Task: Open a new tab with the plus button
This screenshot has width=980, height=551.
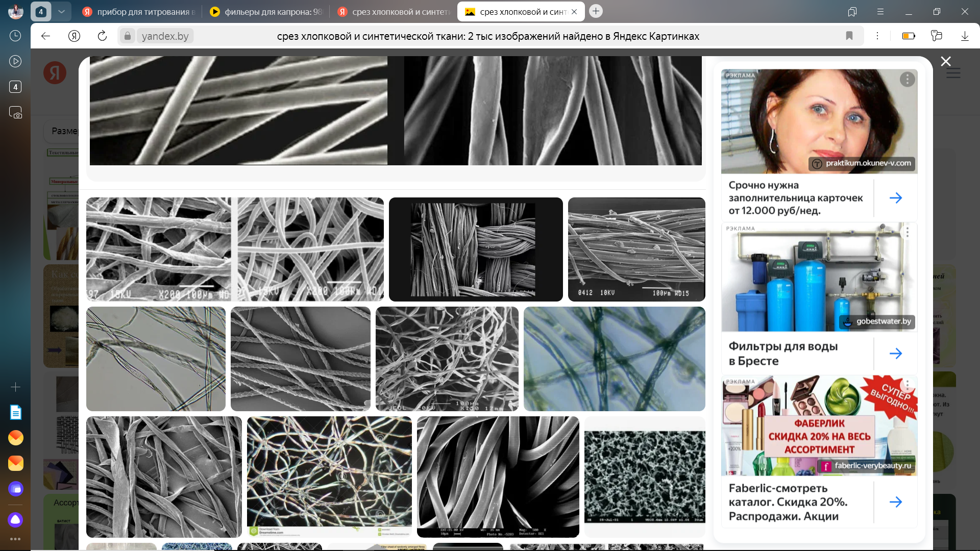Action: 596,11
